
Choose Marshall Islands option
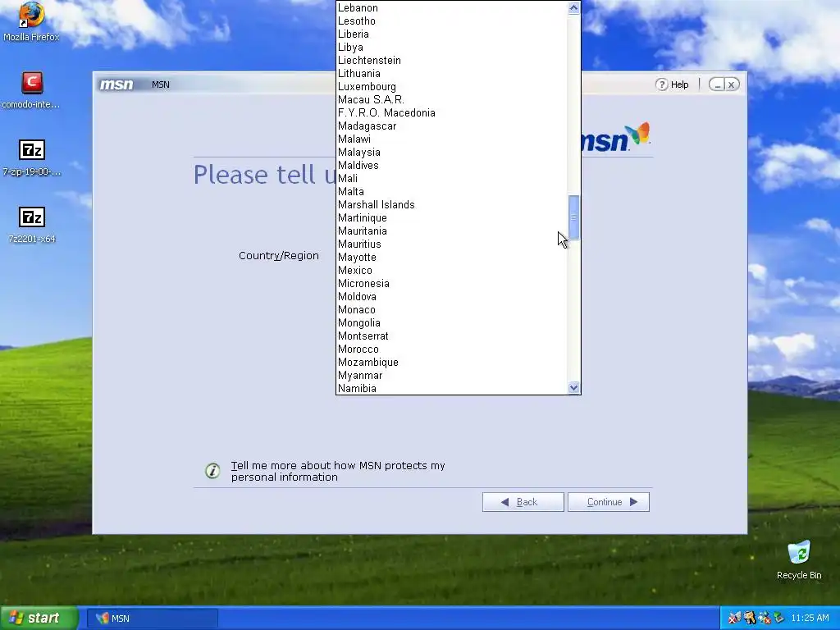coord(452,204)
